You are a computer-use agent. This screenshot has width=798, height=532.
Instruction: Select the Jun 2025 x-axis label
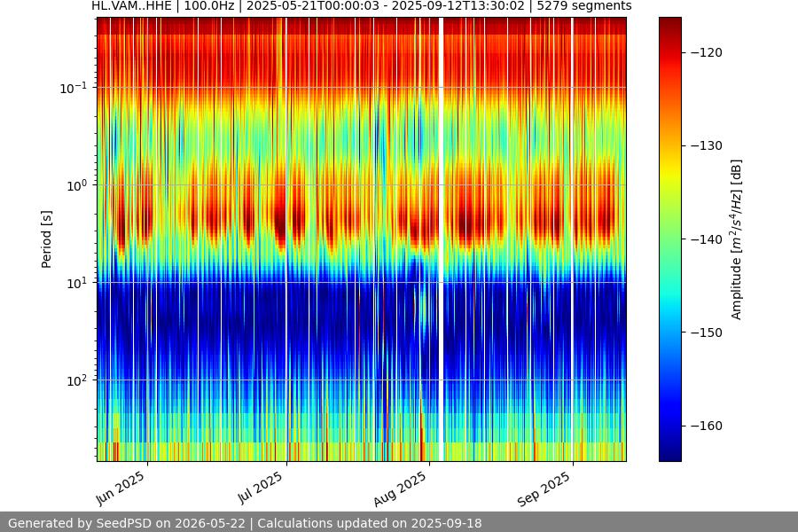(121, 489)
